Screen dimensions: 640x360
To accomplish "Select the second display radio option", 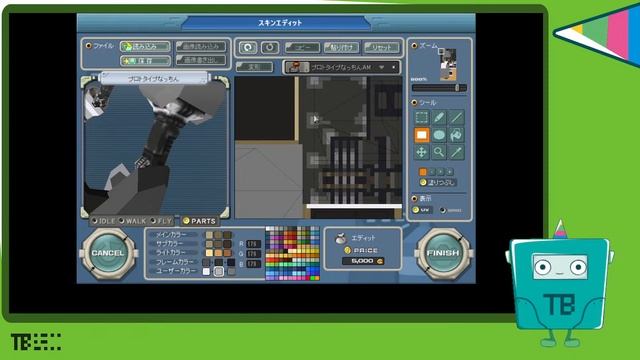I will pos(451,210).
